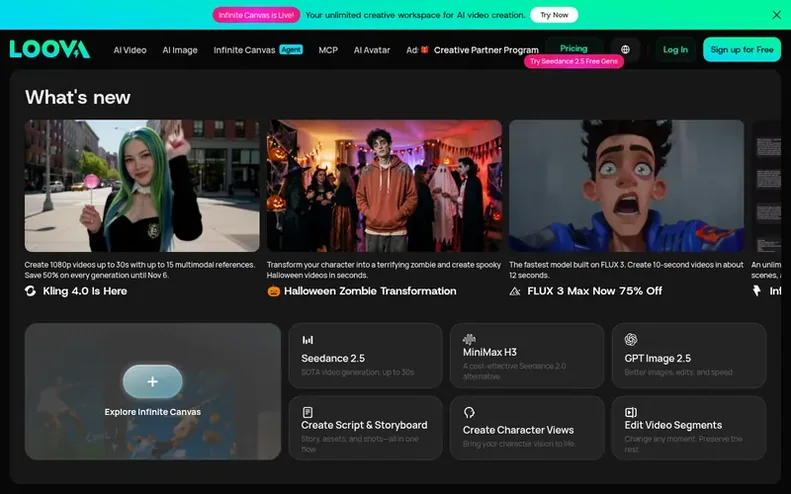791x494 pixels.
Task: Open the GPT Image 2.5 card
Action: point(689,356)
